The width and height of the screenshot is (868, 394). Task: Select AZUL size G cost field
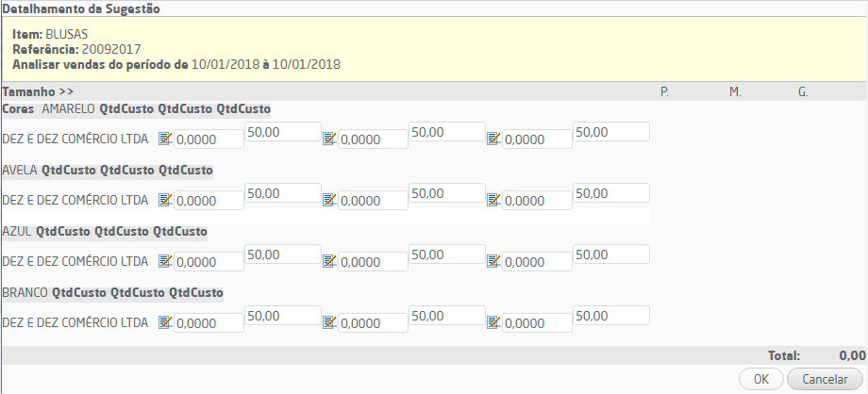(x=611, y=254)
